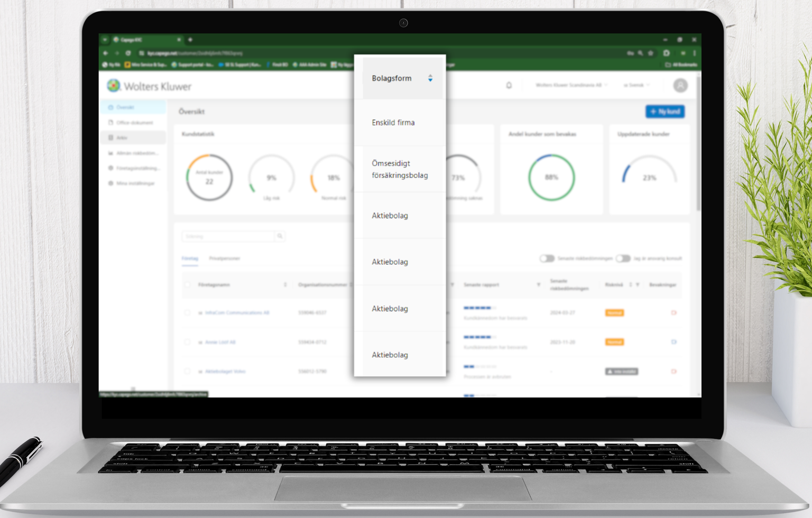
Task: Bookmark this page with the star icon
Action: pyautogui.click(x=651, y=53)
